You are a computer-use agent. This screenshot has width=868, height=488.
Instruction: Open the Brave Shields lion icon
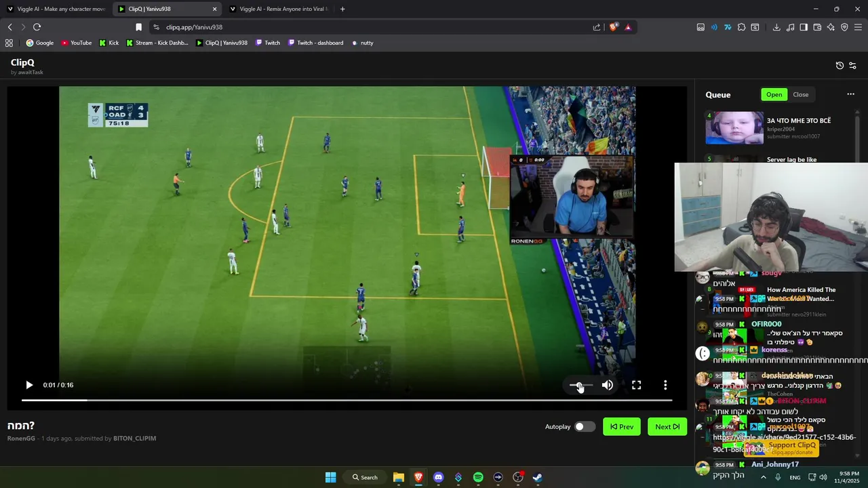(x=614, y=27)
